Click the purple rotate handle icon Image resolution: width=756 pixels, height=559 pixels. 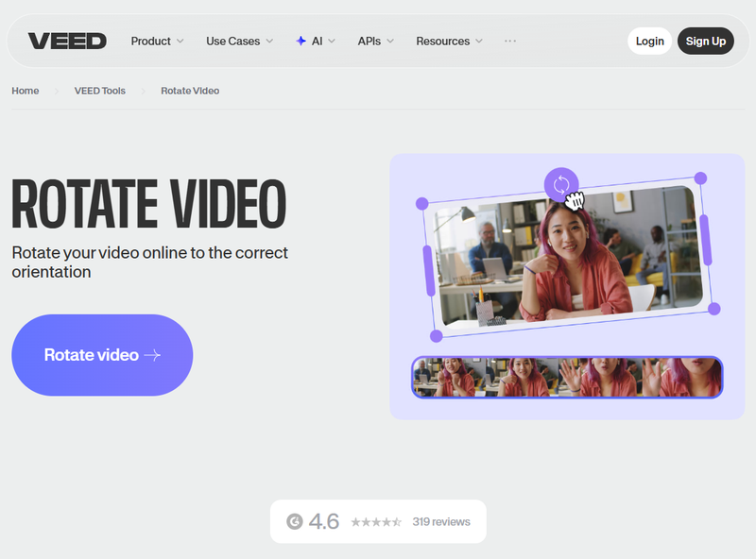point(561,184)
